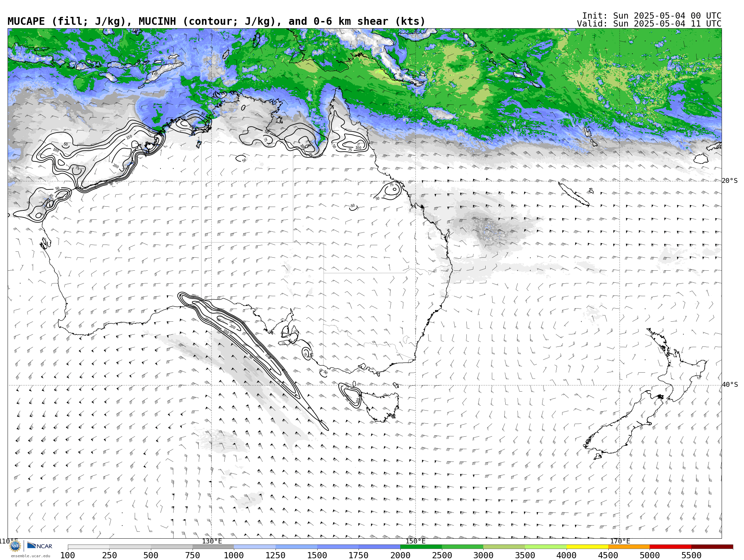Click the 4500 colorbar tick label
The width and height of the screenshot is (744, 560).
(x=608, y=555)
